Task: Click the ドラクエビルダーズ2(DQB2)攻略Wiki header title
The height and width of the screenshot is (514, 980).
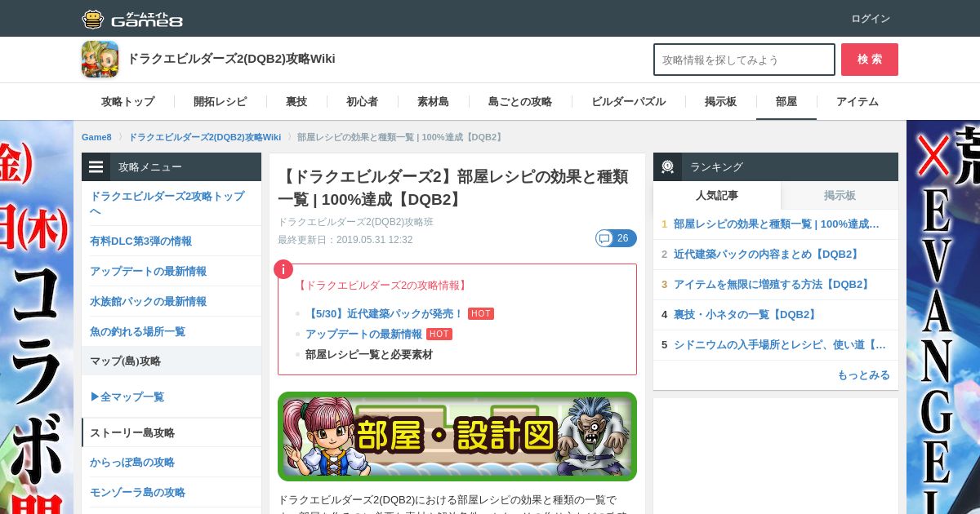Action: (x=231, y=59)
